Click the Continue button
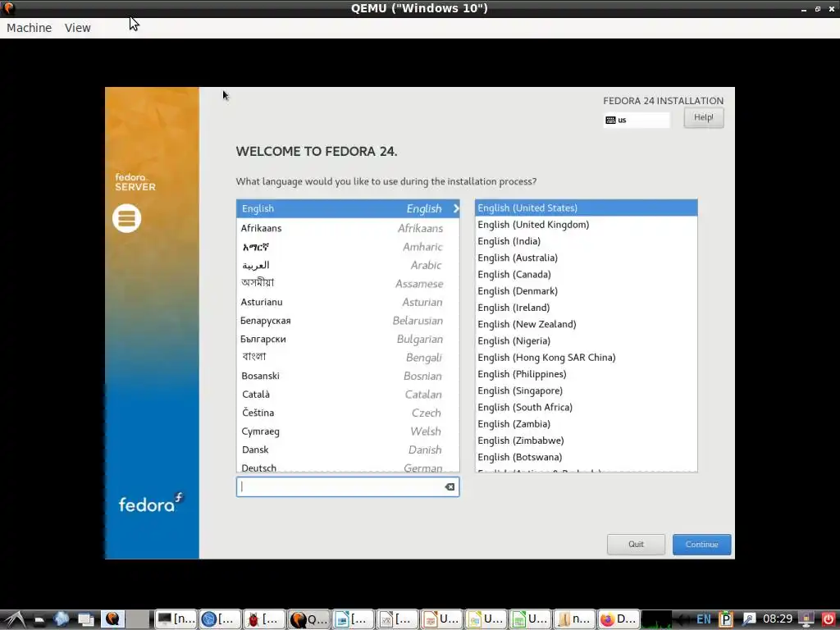840x630 pixels. click(702, 545)
